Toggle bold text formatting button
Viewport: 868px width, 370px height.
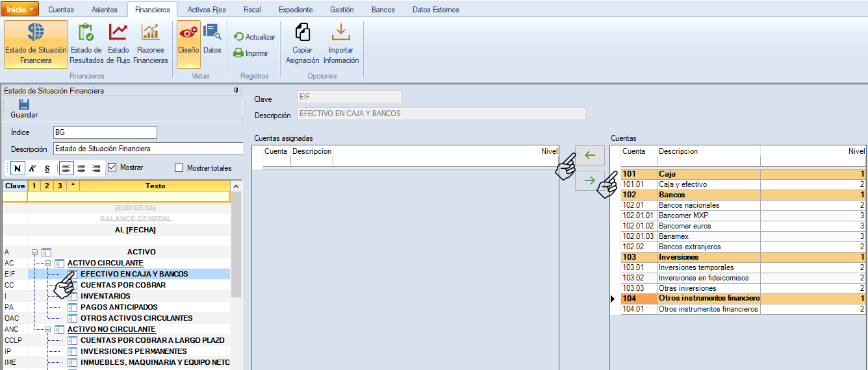coord(17,168)
